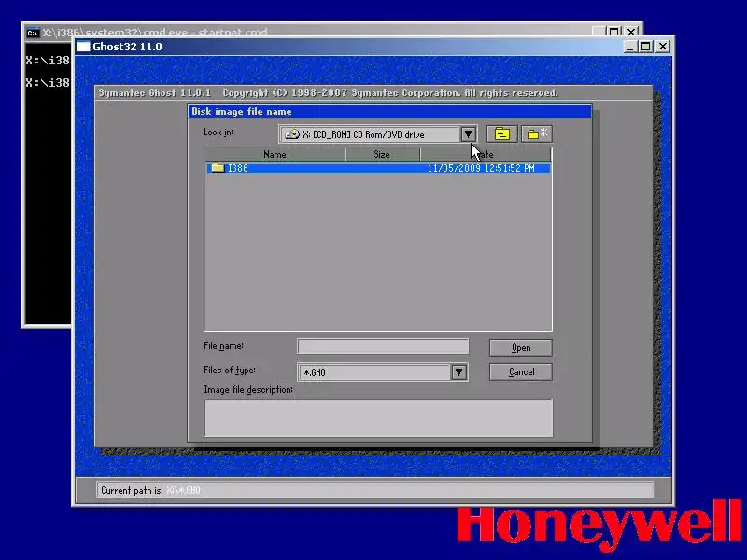Expand the Files of type dropdown arrow
Viewport: 747px width, 560px height.
point(458,372)
